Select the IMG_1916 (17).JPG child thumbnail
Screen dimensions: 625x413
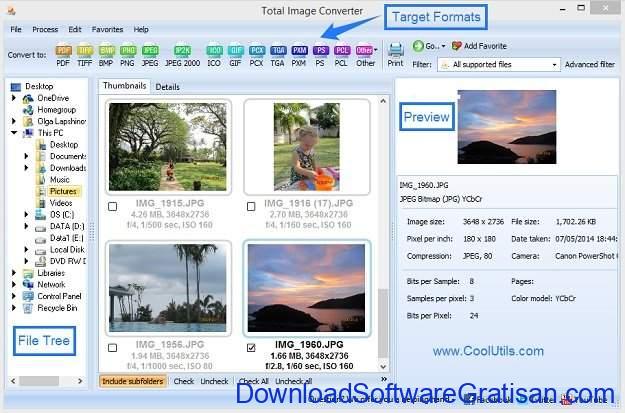tap(307, 147)
